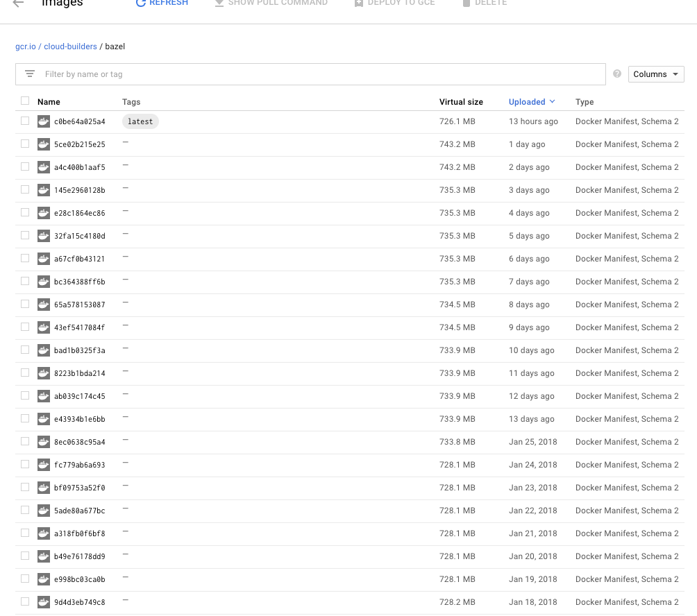
Task: Click the Refresh button
Action: (x=162, y=3)
